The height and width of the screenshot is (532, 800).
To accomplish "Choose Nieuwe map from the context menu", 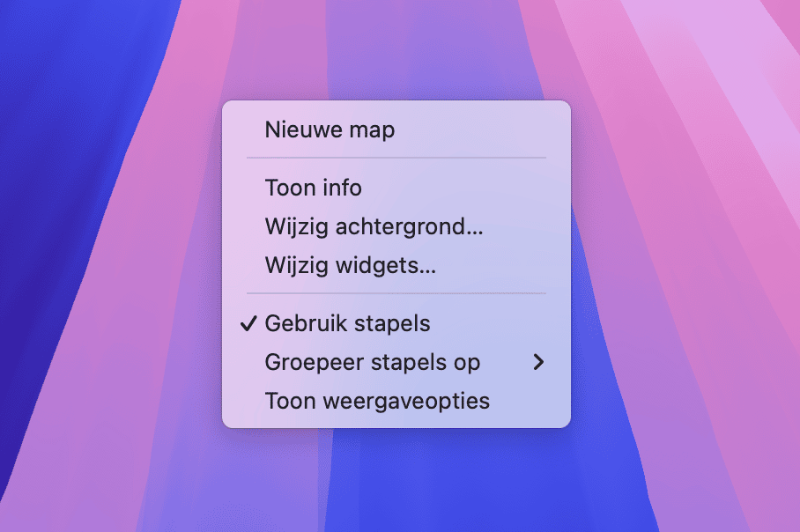I will [x=330, y=130].
